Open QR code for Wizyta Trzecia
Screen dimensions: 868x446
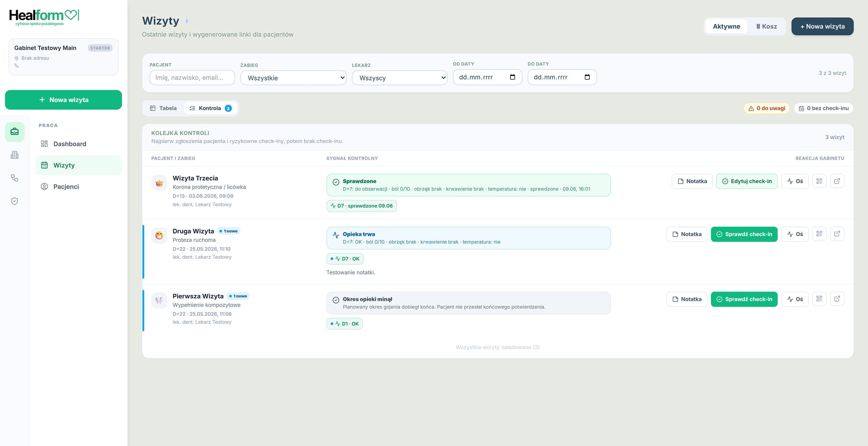(x=819, y=181)
